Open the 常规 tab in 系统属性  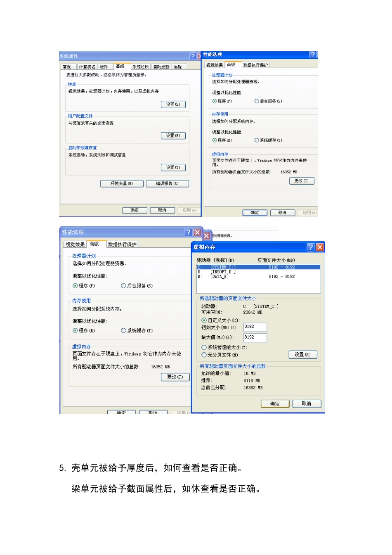click(x=67, y=67)
